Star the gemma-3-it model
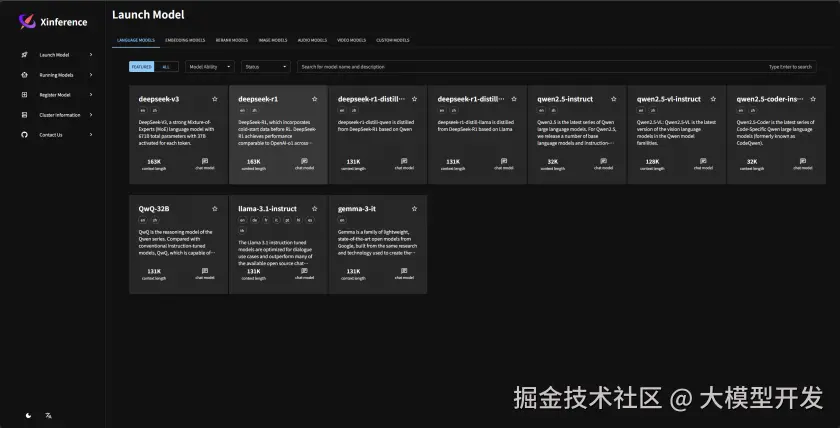Screen dimensions: 840x428 414,209
